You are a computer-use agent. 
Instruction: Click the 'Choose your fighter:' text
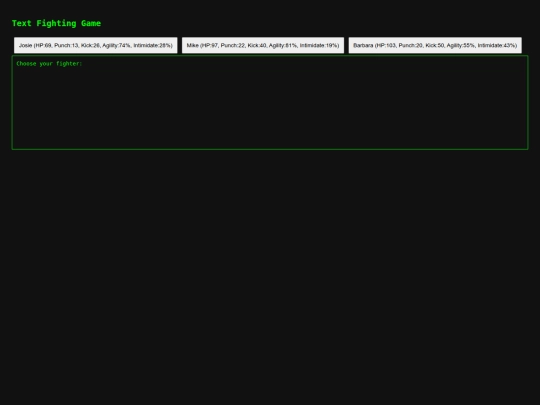49,64
